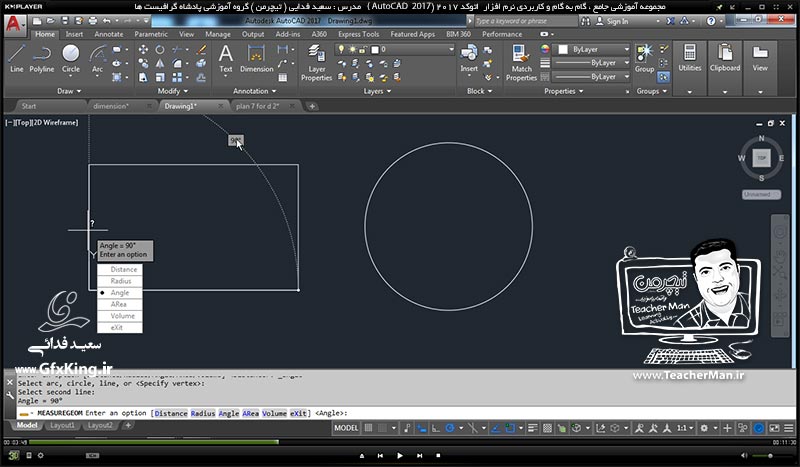The image size is (800, 467).
Task: Expand the Groups panel
Action: 652,91
